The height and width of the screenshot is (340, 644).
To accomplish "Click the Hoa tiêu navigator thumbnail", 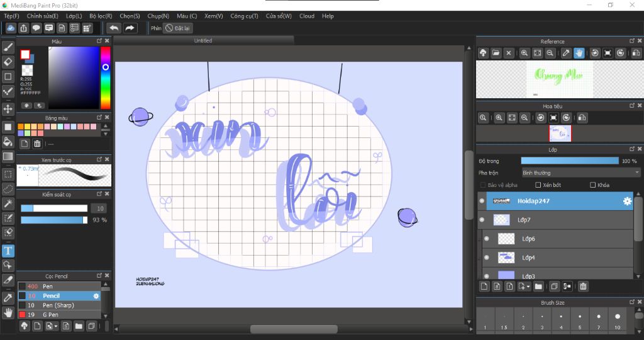I will (560, 133).
